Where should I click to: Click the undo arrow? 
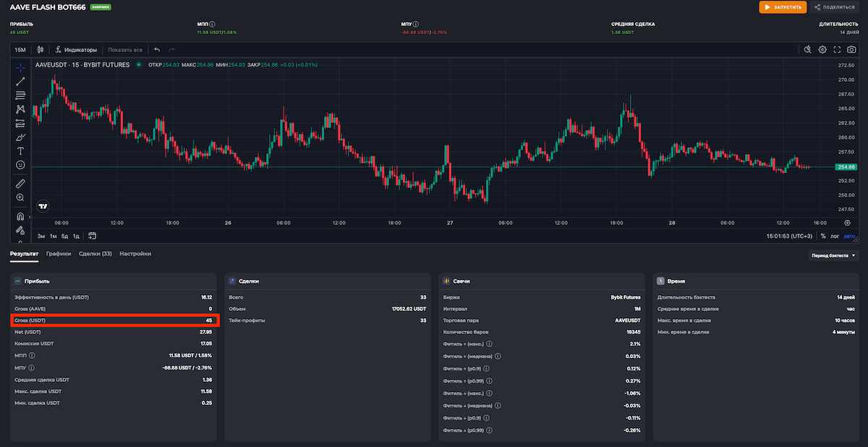157,50
